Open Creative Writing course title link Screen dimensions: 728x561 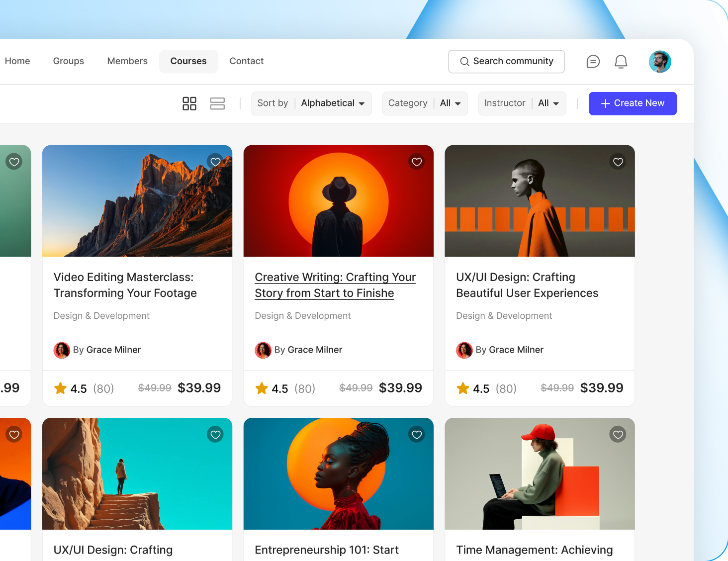pos(335,285)
